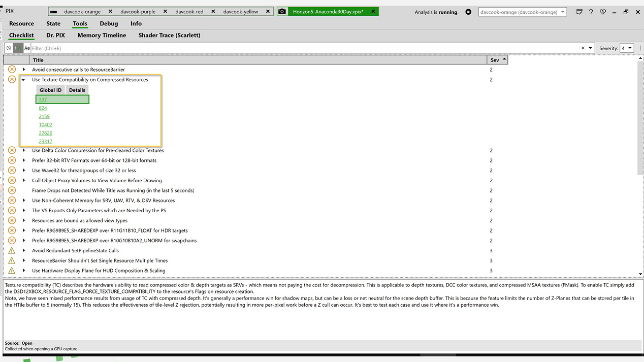The height and width of the screenshot is (362, 644).
Task: Select the davcook-purple connection tab
Action: pyautogui.click(x=138, y=11)
